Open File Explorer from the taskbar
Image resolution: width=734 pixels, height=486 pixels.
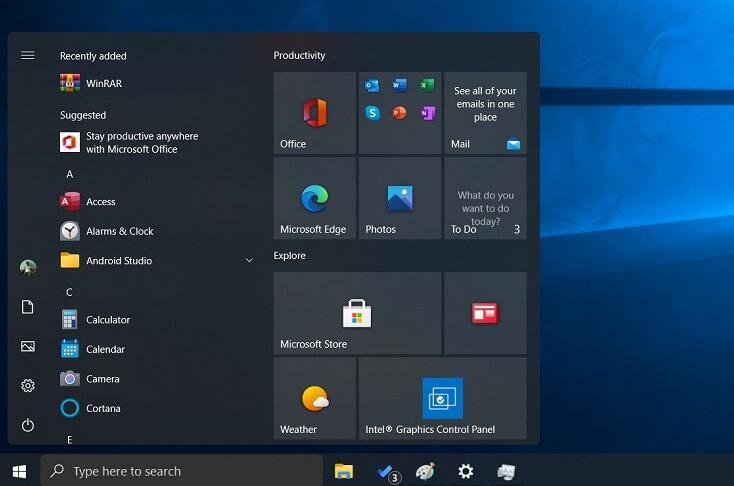coord(344,471)
